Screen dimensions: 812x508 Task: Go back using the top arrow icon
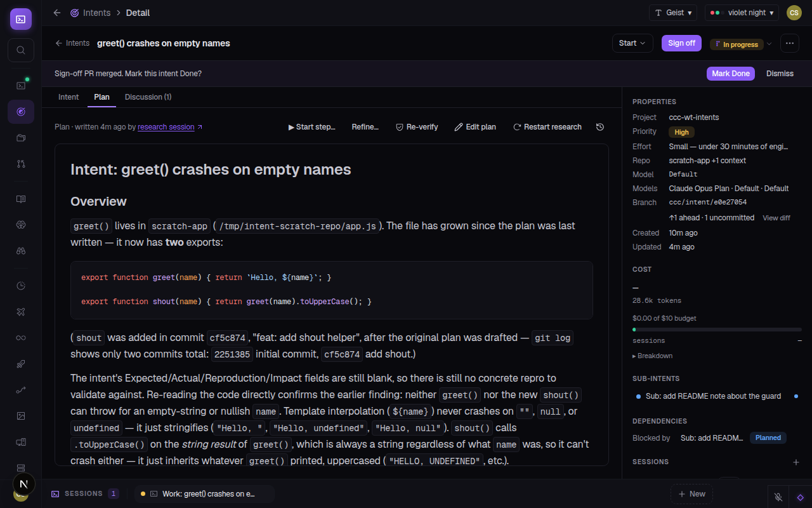pyautogui.click(x=57, y=13)
